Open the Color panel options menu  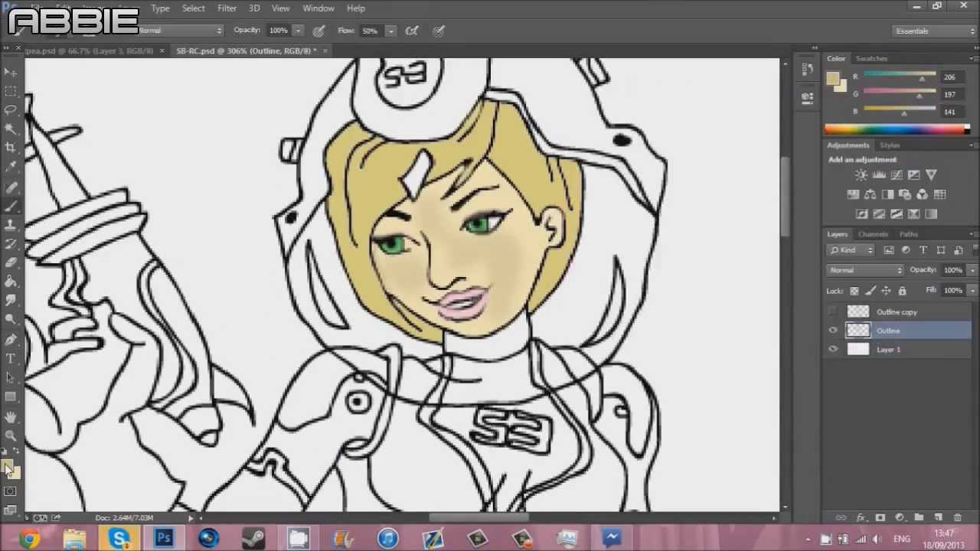pyautogui.click(x=972, y=59)
